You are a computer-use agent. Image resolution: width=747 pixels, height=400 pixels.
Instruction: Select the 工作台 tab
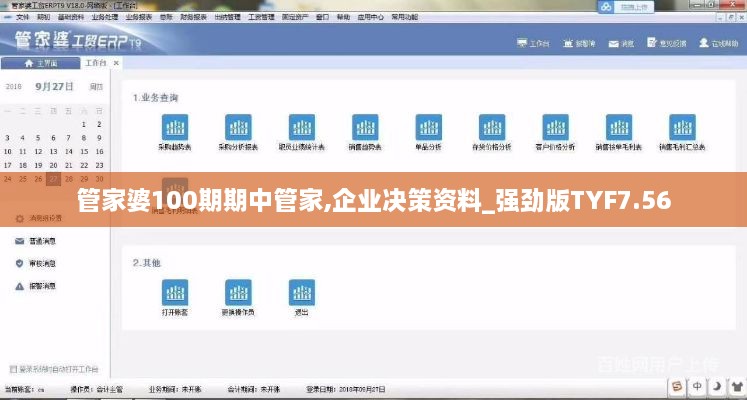click(96, 63)
